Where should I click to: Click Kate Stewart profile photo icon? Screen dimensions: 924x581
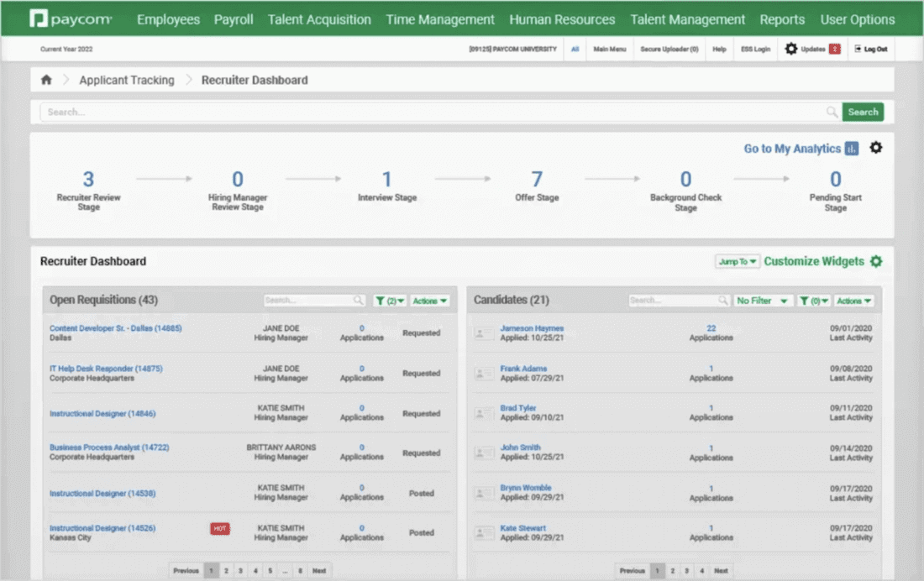[484, 533]
